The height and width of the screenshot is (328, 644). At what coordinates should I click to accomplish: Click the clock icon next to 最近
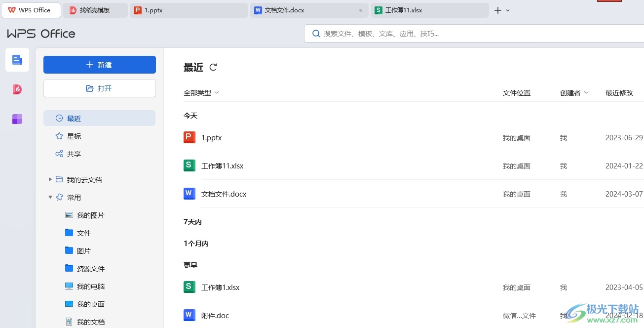click(x=59, y=118)
